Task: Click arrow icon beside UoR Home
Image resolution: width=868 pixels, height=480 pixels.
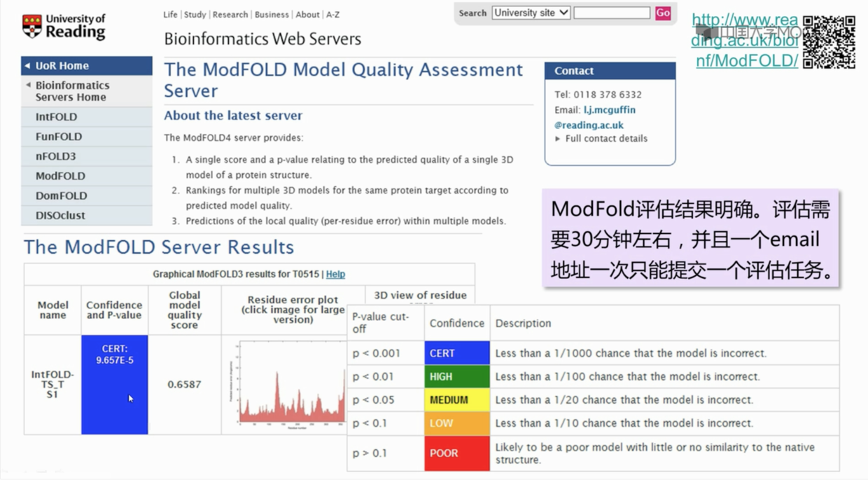Action: click(27, 66)
